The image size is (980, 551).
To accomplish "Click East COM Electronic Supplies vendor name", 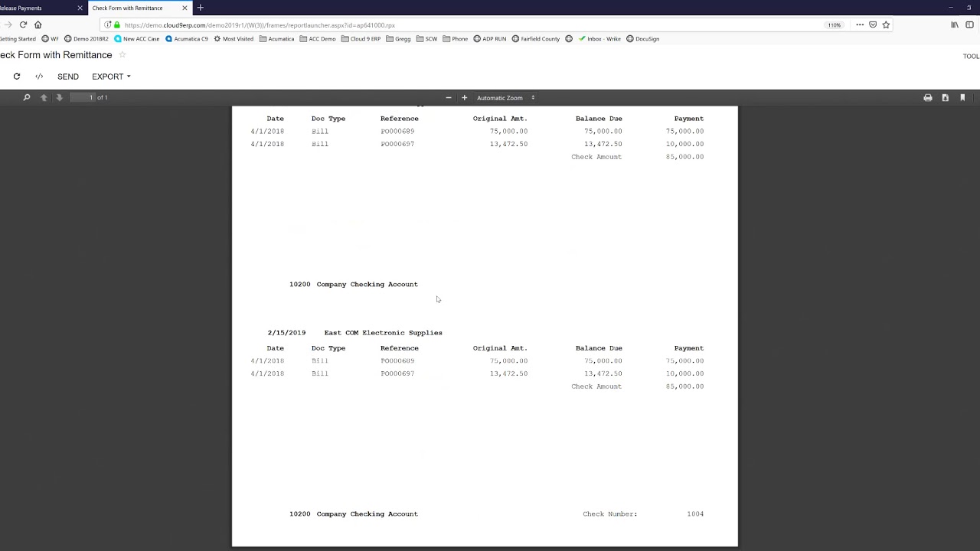I will (383, 333).
